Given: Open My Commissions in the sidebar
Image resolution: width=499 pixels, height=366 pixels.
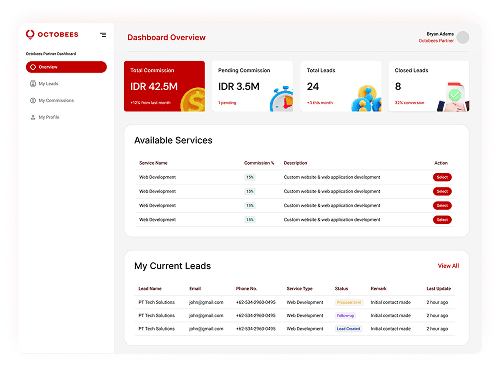Looking at the screenshot, I should coord(56,100).
